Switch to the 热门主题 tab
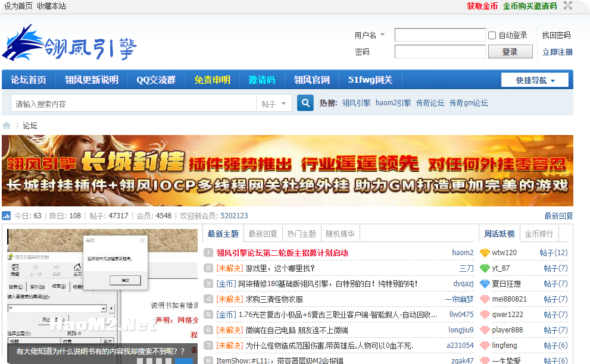 pyautogui.click(x=302, y=234)
